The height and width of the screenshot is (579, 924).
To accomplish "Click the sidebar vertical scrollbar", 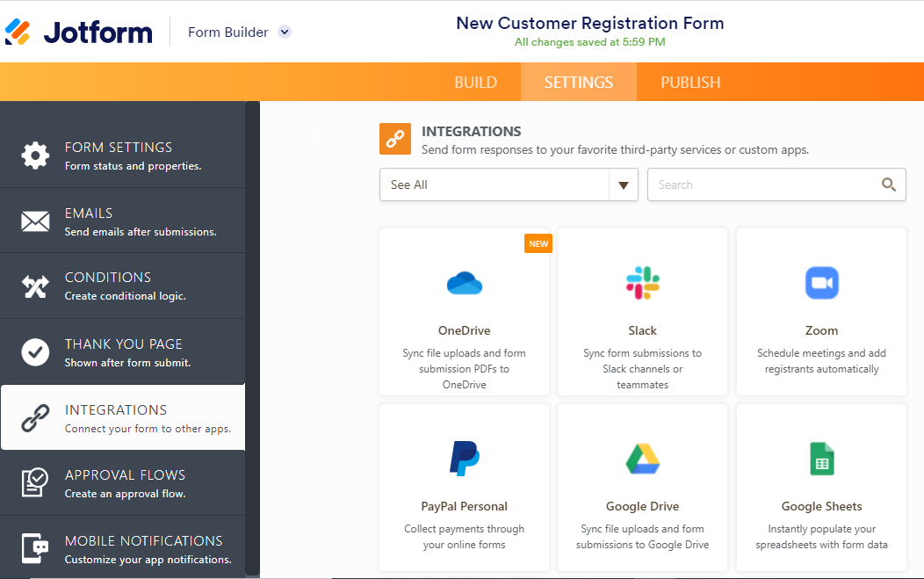I will (x=253, y=339).
